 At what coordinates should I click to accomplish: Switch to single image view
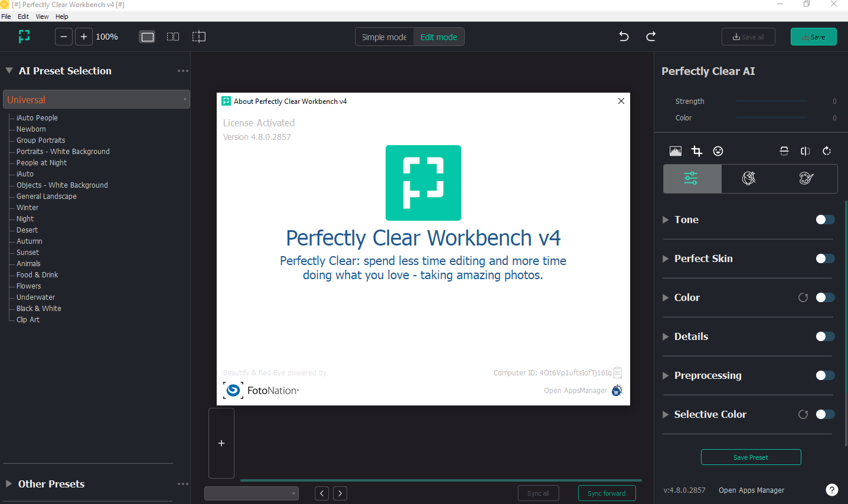148,37
